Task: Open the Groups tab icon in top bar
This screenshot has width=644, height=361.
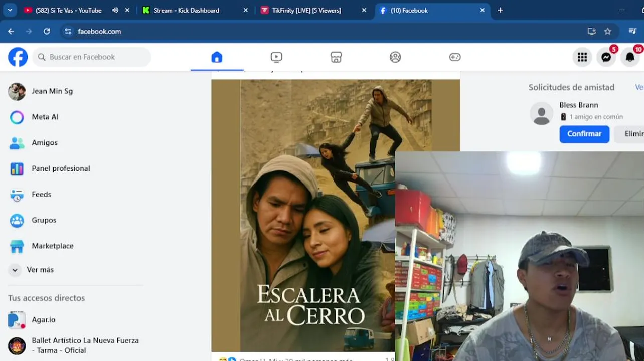Action: 395,57
